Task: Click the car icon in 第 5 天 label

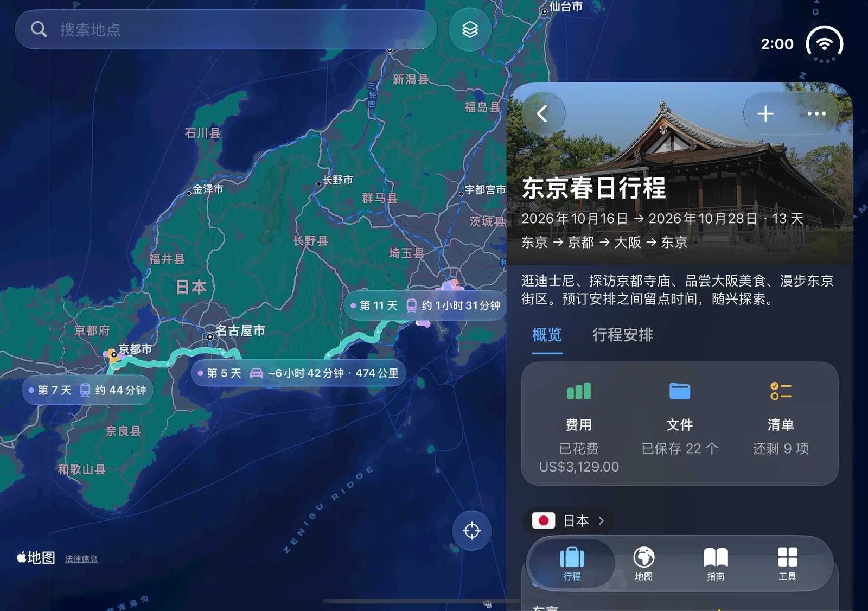Action: (x=257, y=373)
